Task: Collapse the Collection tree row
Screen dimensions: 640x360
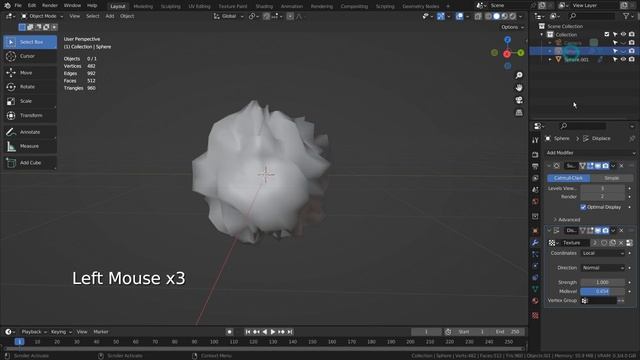Action: tap(542, 35)
